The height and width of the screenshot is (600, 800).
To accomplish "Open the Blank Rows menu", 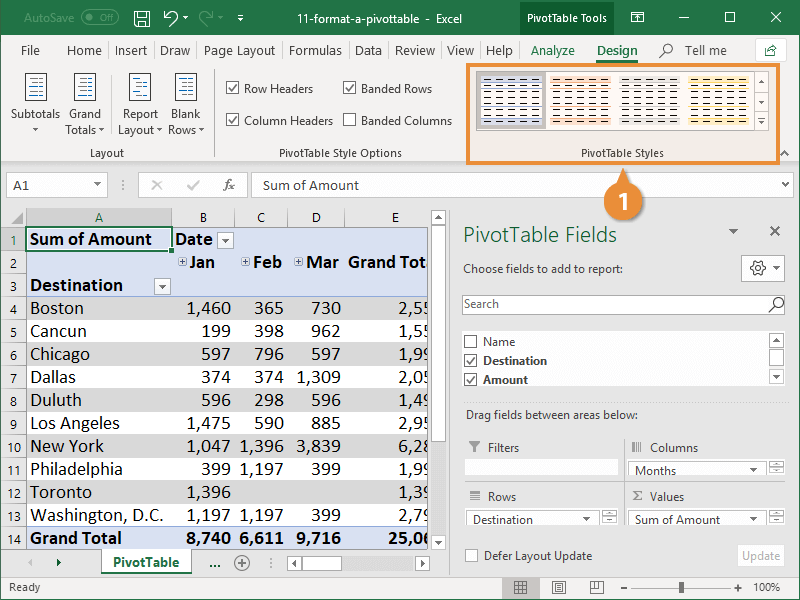I will (186, 103).
